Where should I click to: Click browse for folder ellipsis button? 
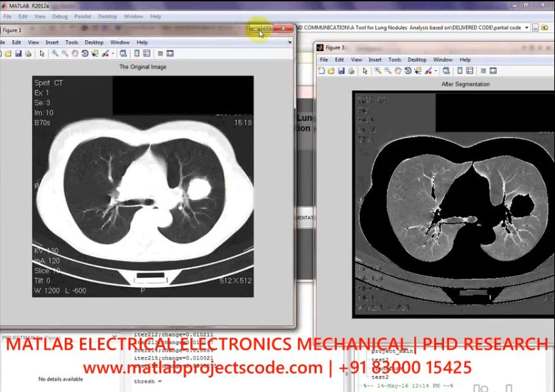tap(535, 28)
